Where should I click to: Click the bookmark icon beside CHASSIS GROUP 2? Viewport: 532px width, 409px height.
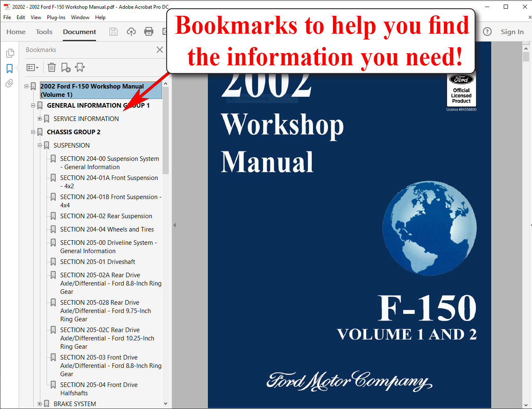40,132
